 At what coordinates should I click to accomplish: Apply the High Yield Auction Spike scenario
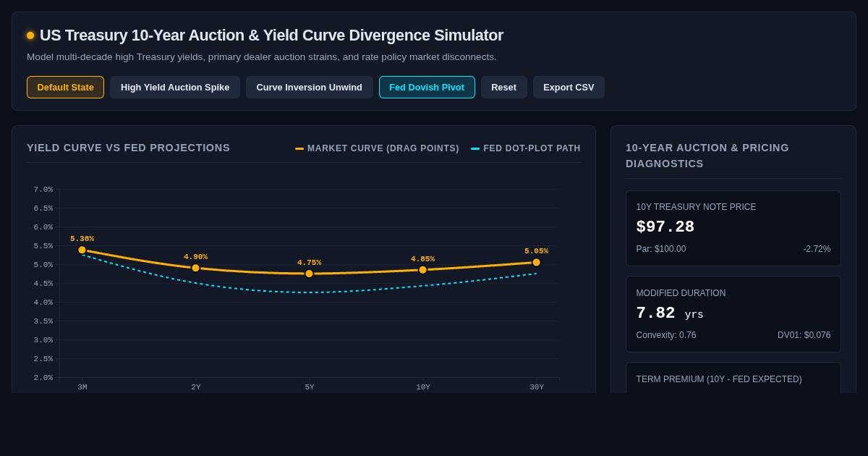pyautogui.click(x=175, y=88)
